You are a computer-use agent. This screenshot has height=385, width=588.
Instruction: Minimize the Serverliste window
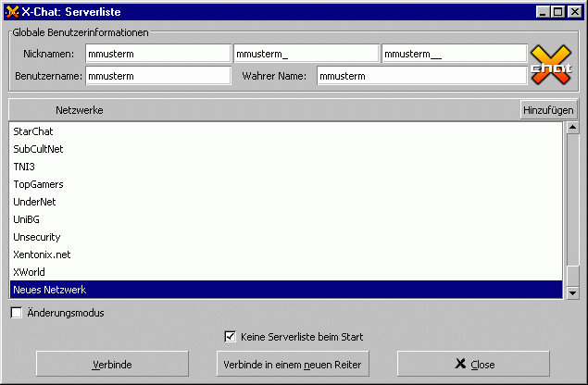click(543, 12)
